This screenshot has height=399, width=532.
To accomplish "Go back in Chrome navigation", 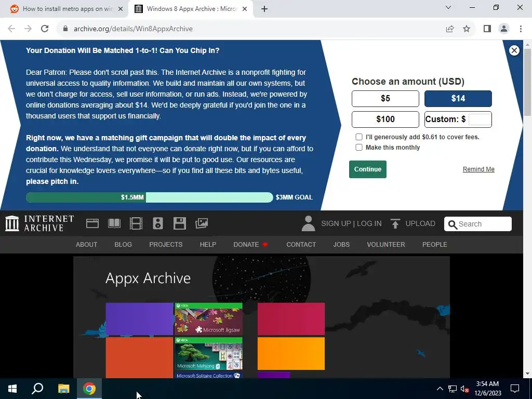I will pos(11,29).
